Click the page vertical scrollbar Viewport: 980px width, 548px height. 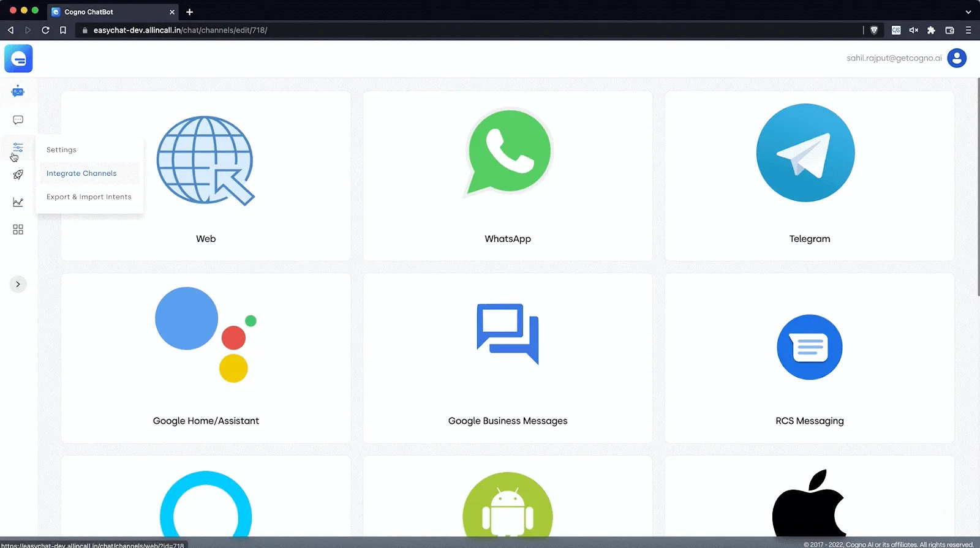coord(978,187)
